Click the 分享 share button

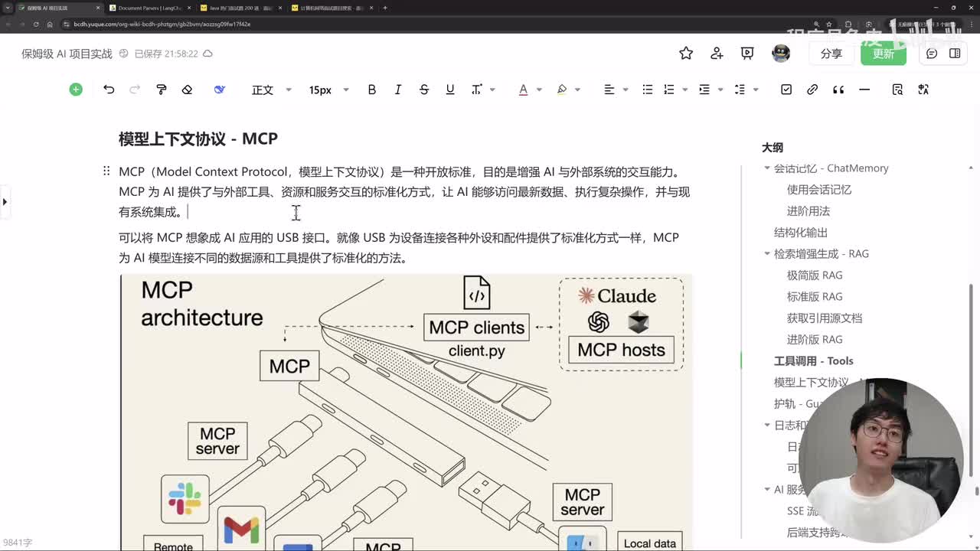tap(831, 54)
